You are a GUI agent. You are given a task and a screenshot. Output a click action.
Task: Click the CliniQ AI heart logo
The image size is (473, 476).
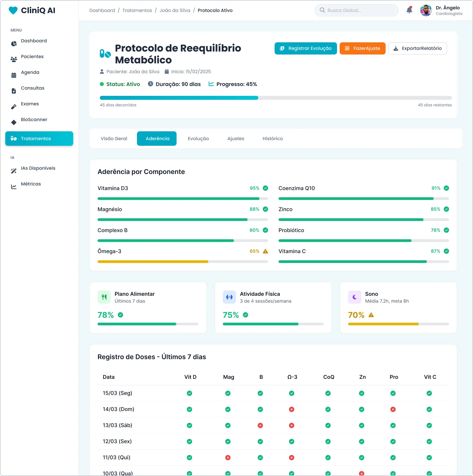13,11
